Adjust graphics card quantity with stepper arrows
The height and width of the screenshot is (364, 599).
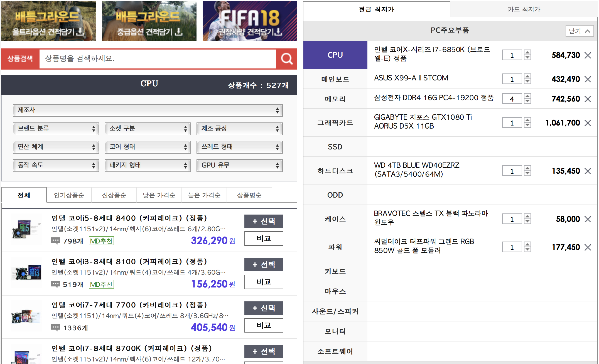[x=527, y=123]
